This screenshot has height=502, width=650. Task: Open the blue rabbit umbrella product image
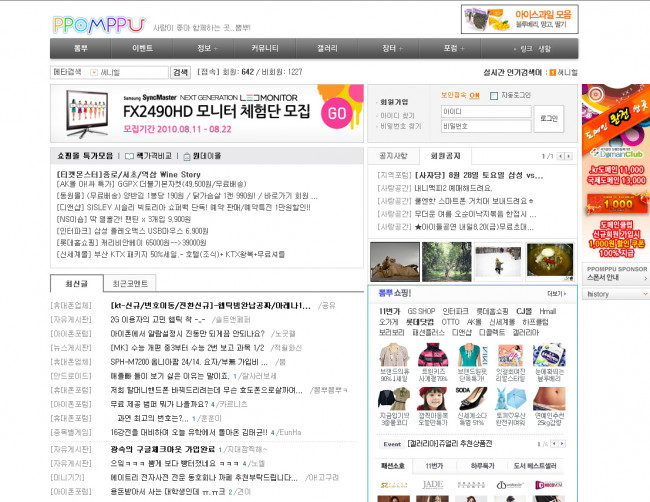tap(510, 399)
